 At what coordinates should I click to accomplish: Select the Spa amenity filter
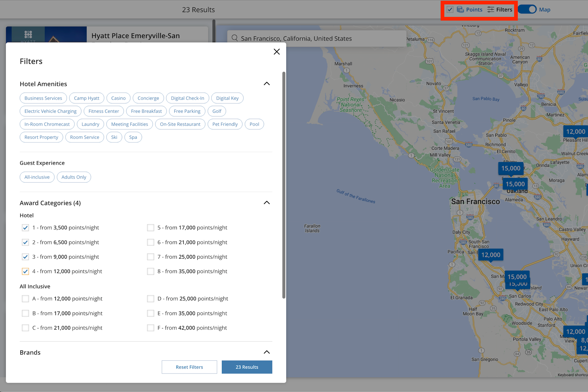133,137
